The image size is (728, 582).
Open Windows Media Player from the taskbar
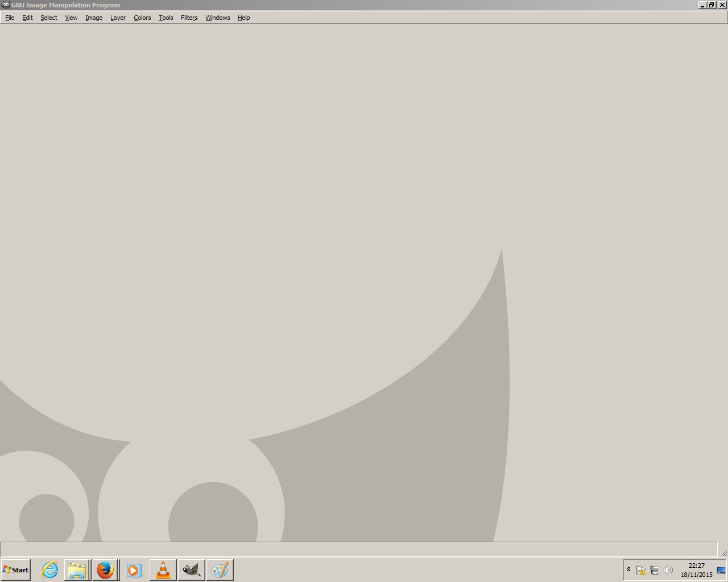click(134, 570)
